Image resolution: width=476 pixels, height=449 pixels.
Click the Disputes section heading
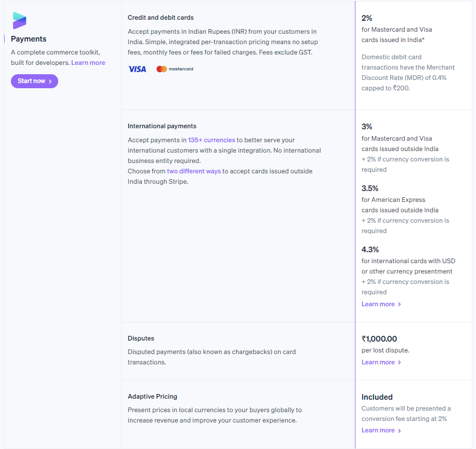pos(140,338)
